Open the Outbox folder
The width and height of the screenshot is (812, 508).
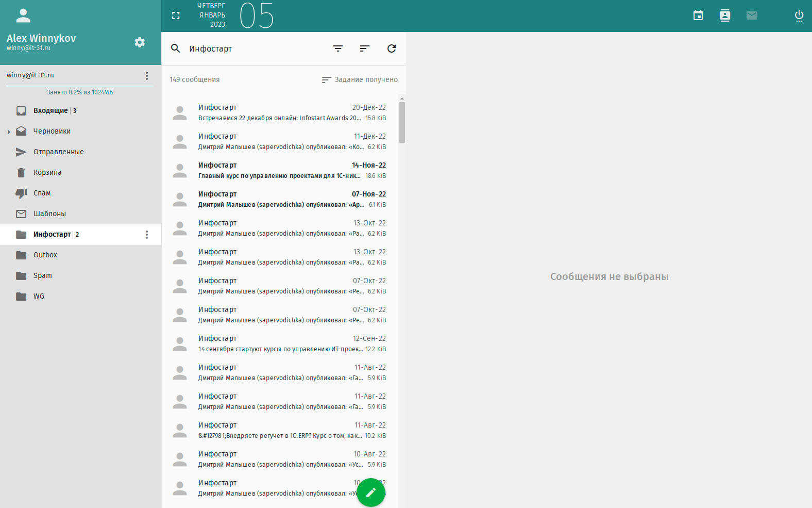[x=80, y=255]
